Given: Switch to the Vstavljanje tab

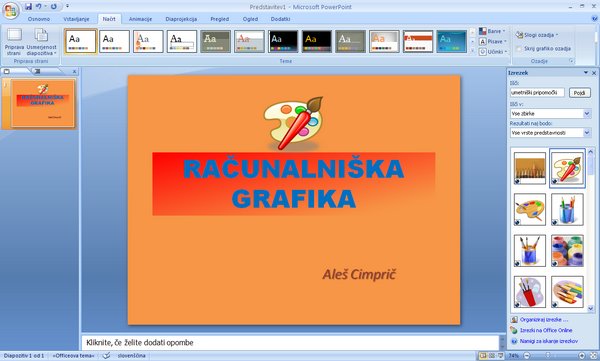Looking at the screenshot, I should coord(76,19).
